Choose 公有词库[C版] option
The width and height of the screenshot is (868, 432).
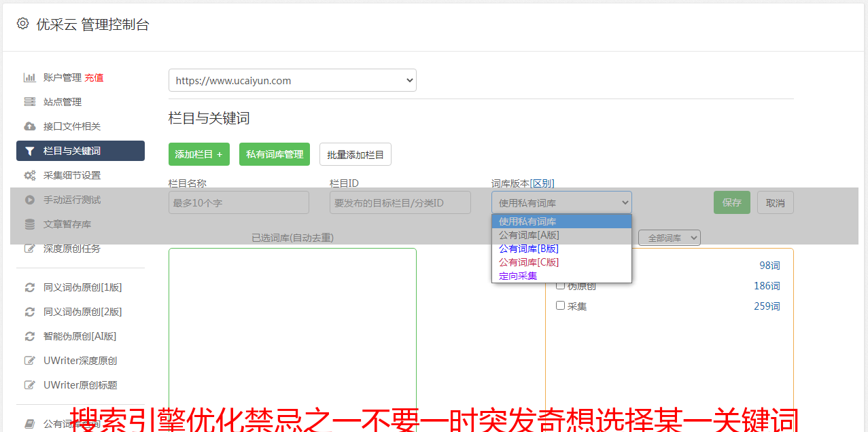point(561,262)
